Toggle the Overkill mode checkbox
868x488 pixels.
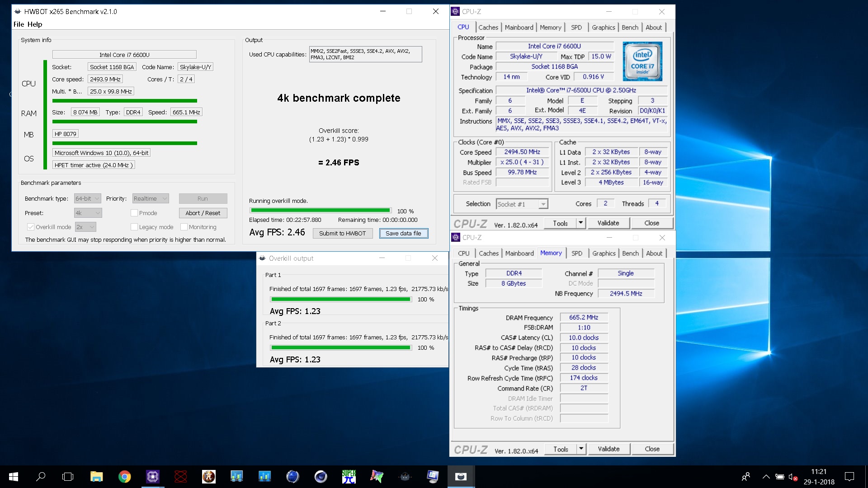[31, 227]
